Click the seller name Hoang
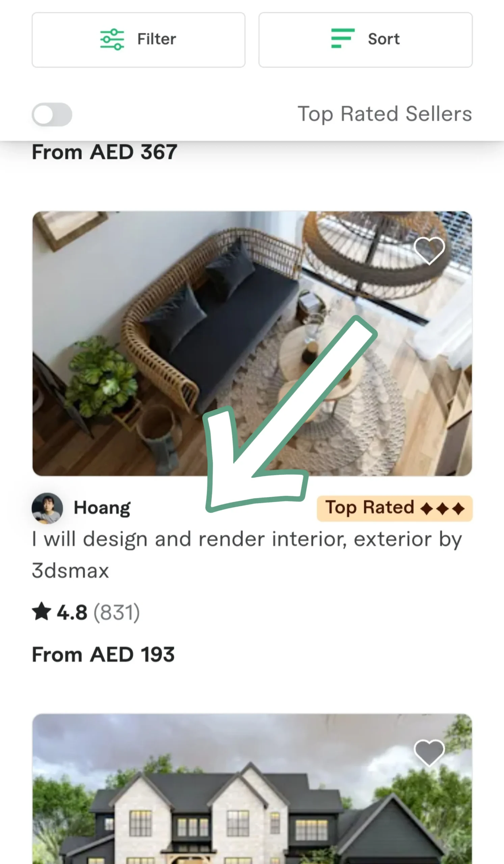 [102, 508]
